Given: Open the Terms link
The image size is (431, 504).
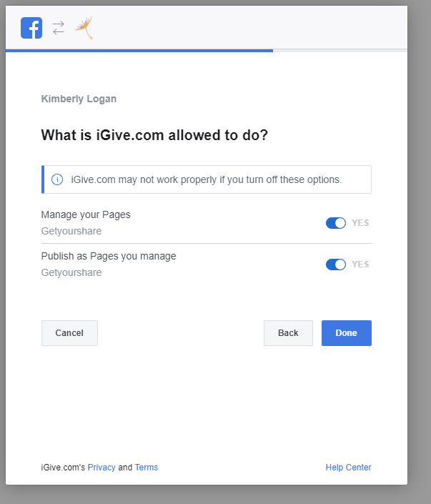Looking at the screenshot, I should tap(147, 468).
